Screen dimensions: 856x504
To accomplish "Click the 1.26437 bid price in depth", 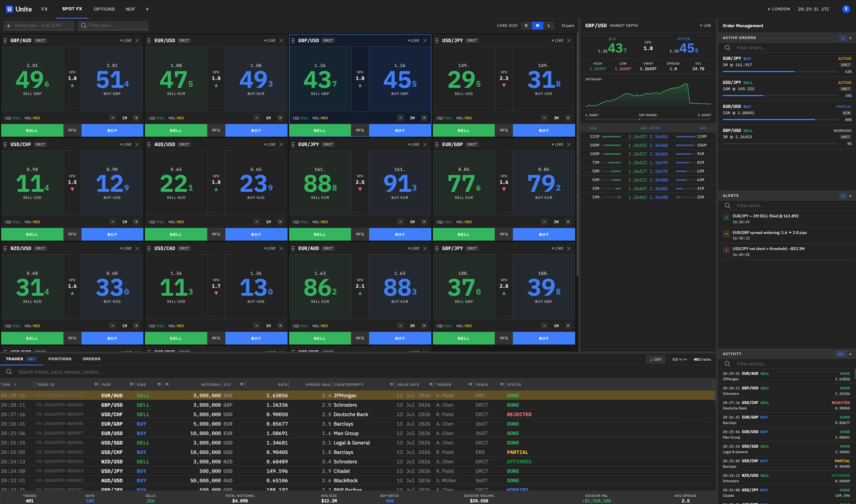I will [x=637, y=137].
